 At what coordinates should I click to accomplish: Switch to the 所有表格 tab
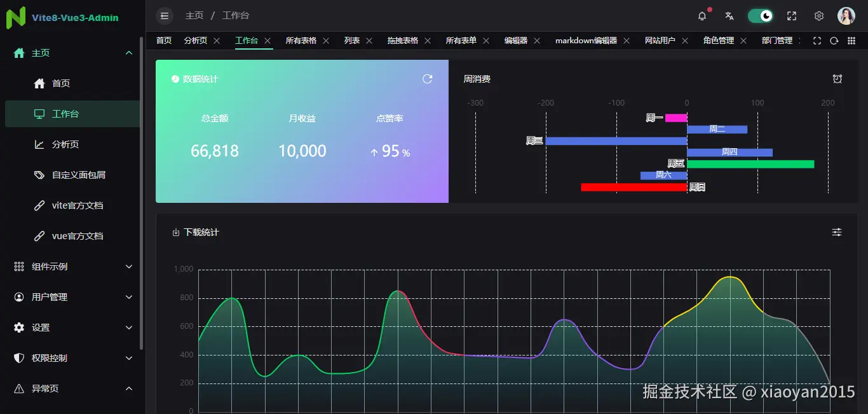click(301, 41)
